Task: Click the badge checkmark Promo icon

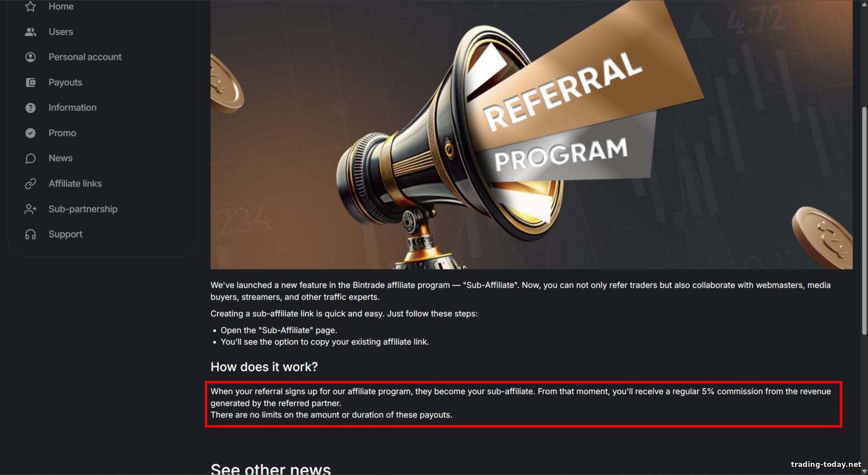Action: [31, 133]
